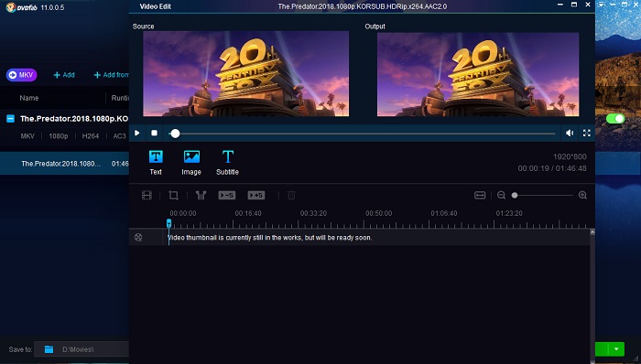Zoom in the timeline
The height and width of the screenshot is (364, 641).
pyautogui.click(x=583, y=196)
